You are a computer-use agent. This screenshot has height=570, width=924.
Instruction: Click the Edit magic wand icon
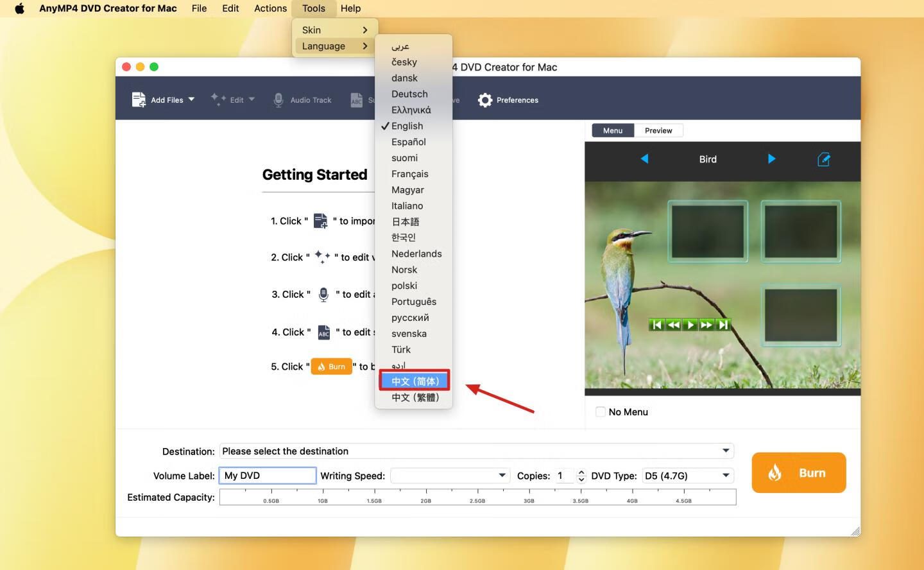coord(218,99)
